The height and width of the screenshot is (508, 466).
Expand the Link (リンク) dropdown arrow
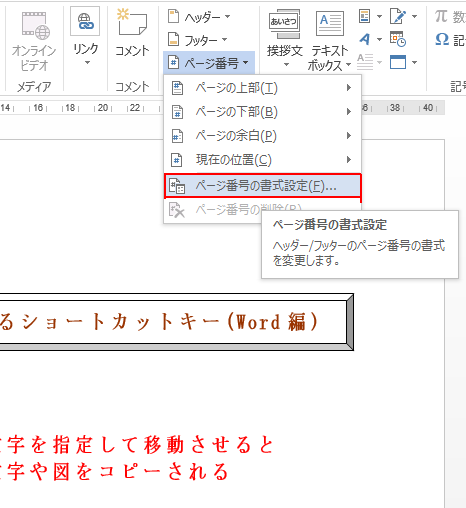tap(87, 63)
